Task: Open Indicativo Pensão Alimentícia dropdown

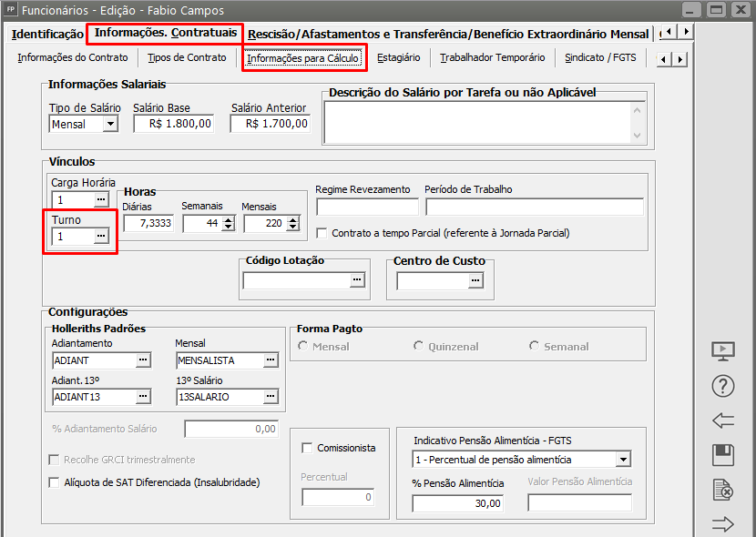Action: click(622, 460)
